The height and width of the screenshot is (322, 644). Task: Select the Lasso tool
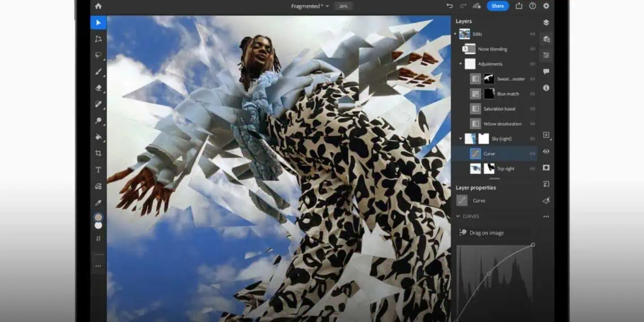click(98, 55)
